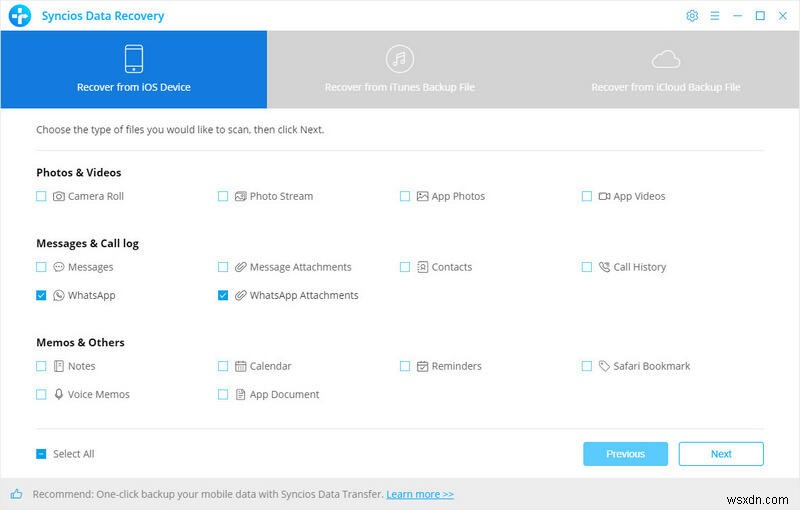Enable the Camera Roll checkbox
The image size is (800, 510).
41,196
